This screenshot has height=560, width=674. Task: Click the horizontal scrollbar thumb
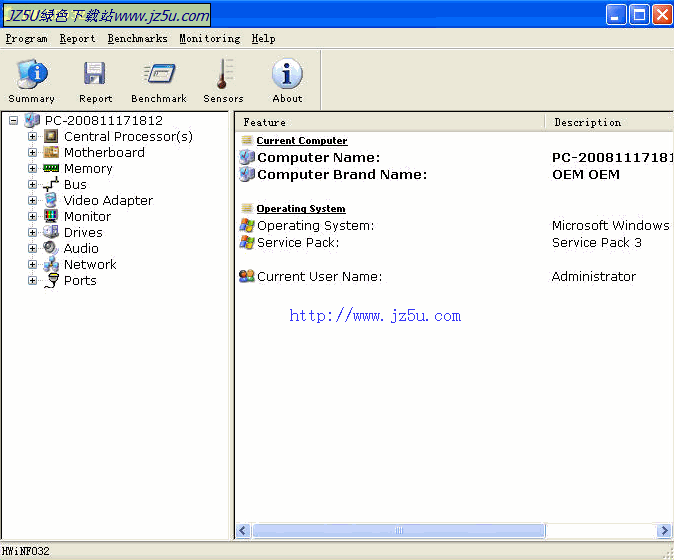[398, 530]
